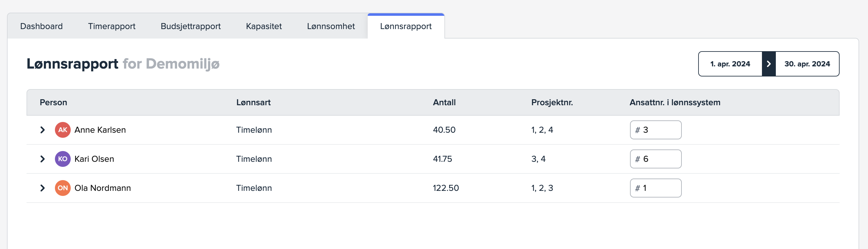Go to the Budsjettrapport tab
This screenshot has width=868, height=249.
[190, 26]
